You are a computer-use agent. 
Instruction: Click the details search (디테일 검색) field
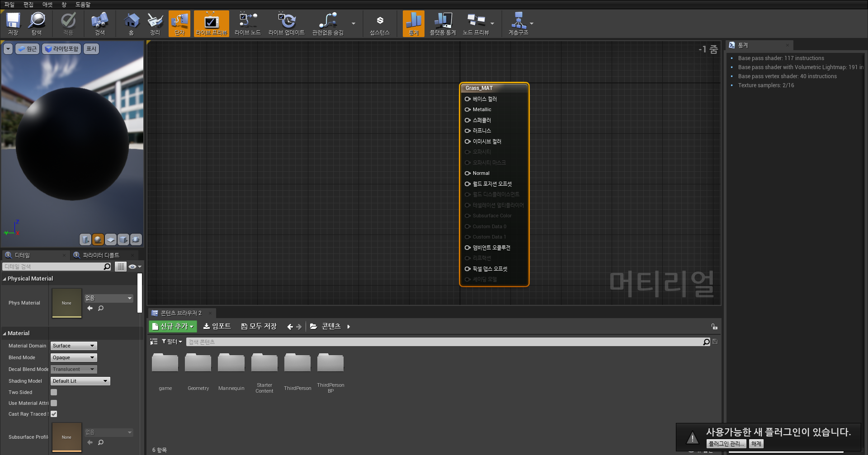57,267
